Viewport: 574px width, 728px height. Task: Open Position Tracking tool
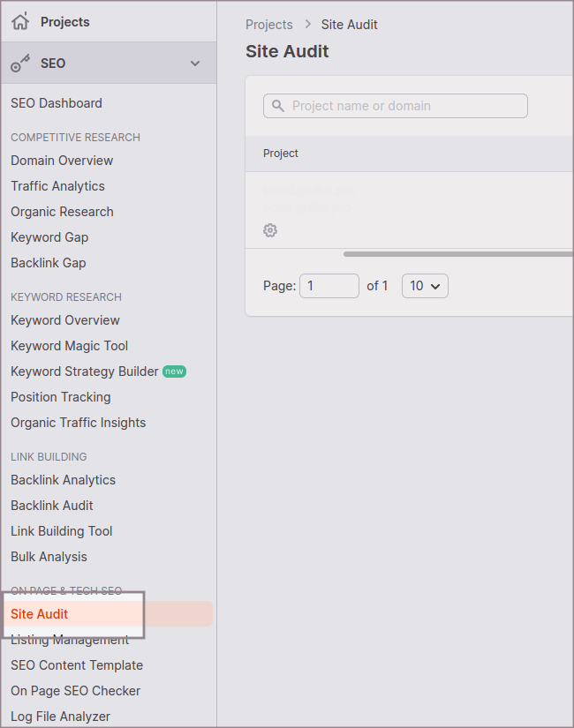click(x=61, y=397)
